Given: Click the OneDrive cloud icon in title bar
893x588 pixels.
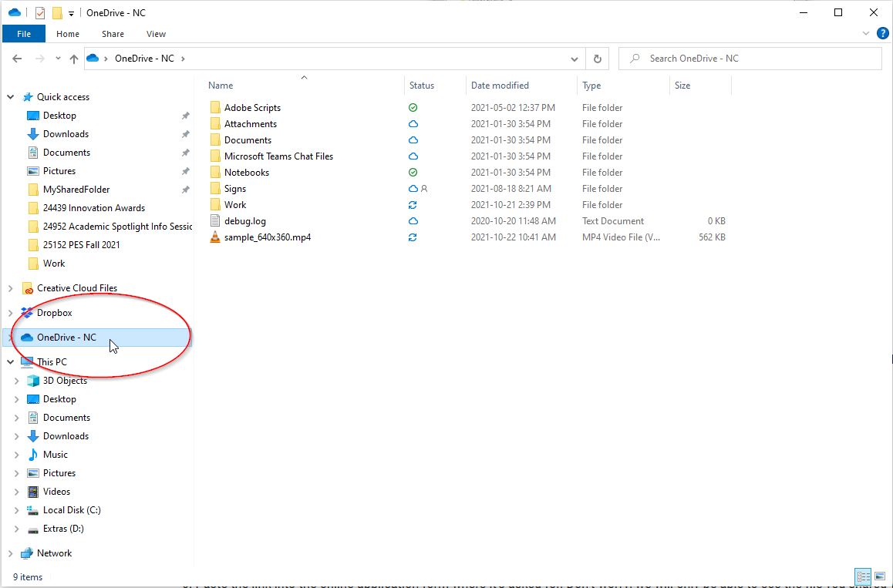Looking at the screenshot, I should [14, 12].
